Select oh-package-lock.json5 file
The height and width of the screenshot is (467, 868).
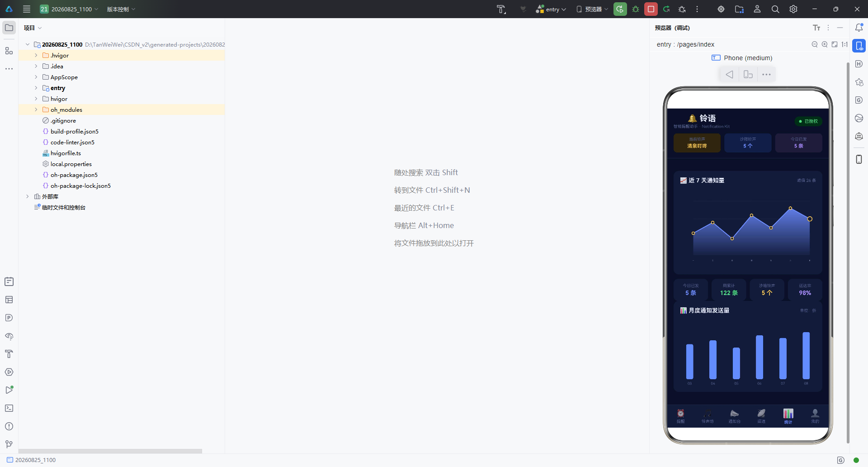pyautogui.click(x=80, y=186)
